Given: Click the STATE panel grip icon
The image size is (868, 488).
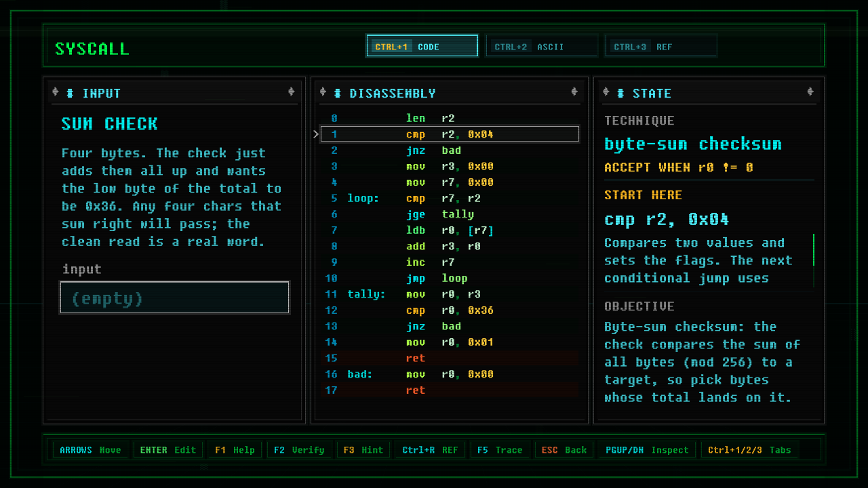Looking at the screenshot, I should (x=620, y=93).
